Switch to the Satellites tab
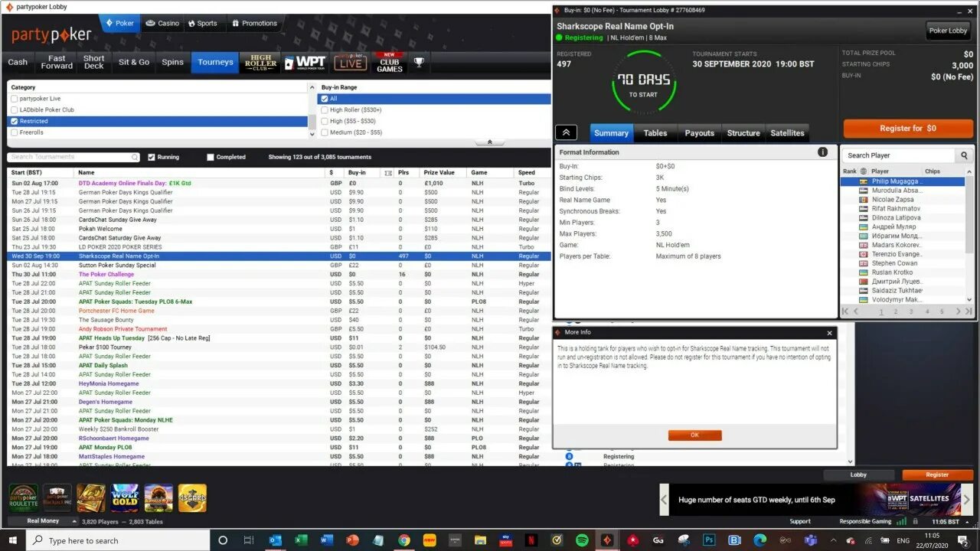This screenshot has width=980, height=551. [x=788, y=133]
